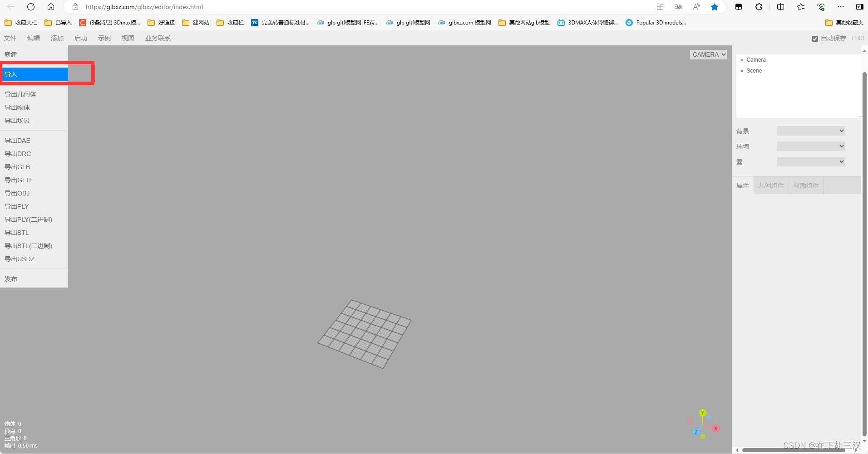Open the glbxz.com 模型网 bookmark
The height and width of the screenshot is (454, 868).
(464, 22)
